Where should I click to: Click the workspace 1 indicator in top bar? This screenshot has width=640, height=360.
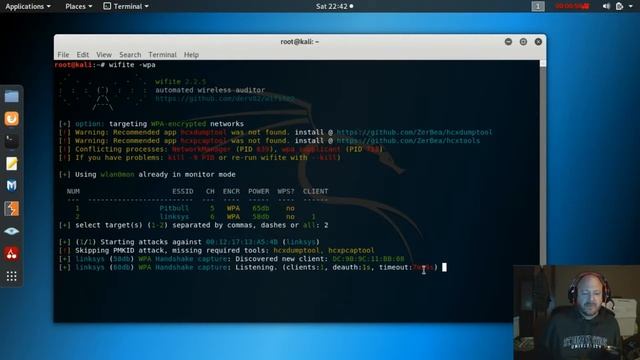pos(538,6)
